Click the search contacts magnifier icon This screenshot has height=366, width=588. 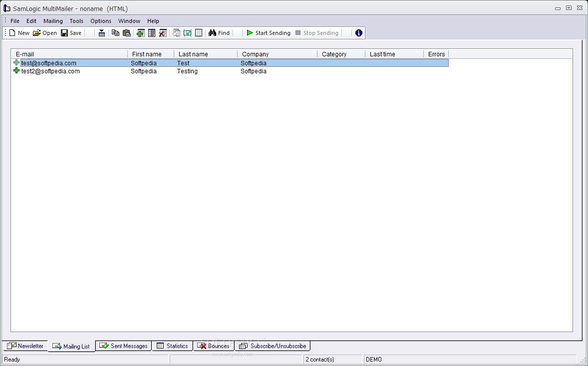176,33
